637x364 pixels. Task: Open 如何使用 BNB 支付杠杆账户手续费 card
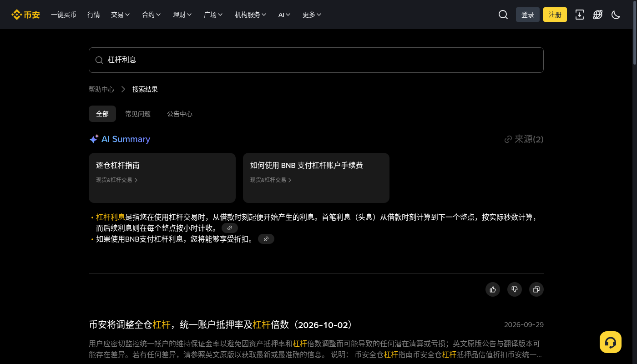(x=316, y=178)
